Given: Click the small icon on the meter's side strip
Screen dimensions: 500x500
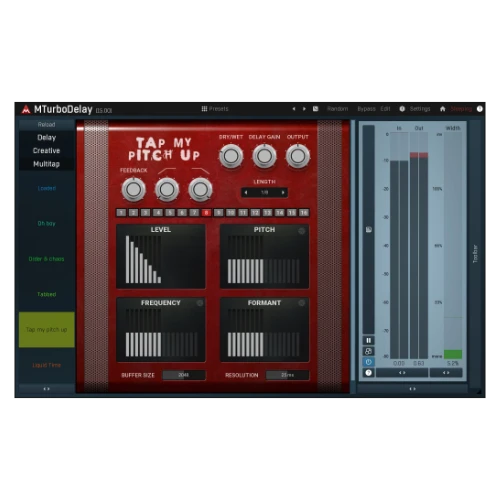Looking at the screenshot, I should pyautogui.click(x=369, y=229).
